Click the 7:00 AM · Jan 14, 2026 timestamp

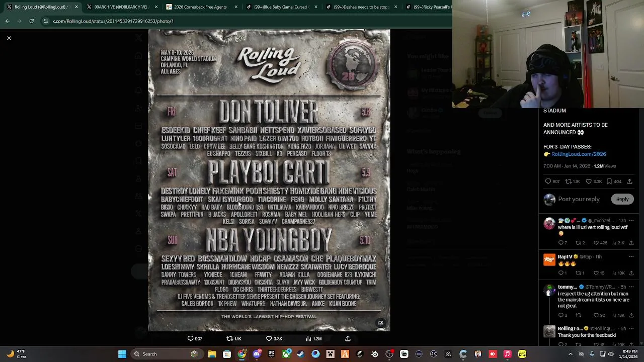[x=567, y=166]
